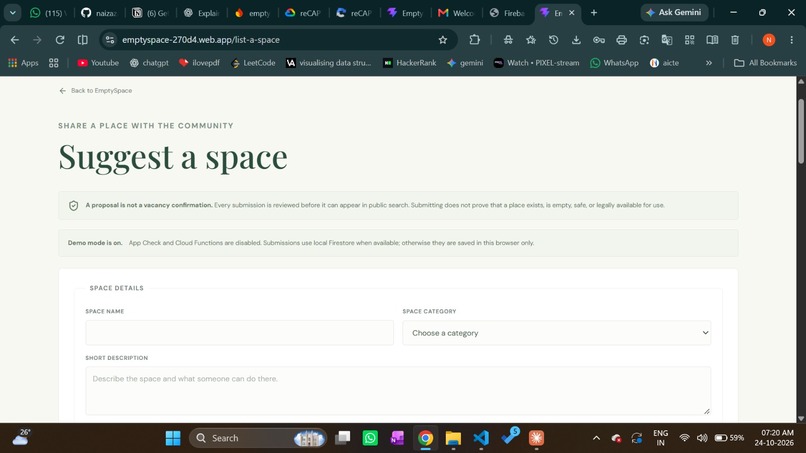Viewport: 806px width, 453px height.
Task: Open the volume tray icon
Action: [x=702, y=438]
